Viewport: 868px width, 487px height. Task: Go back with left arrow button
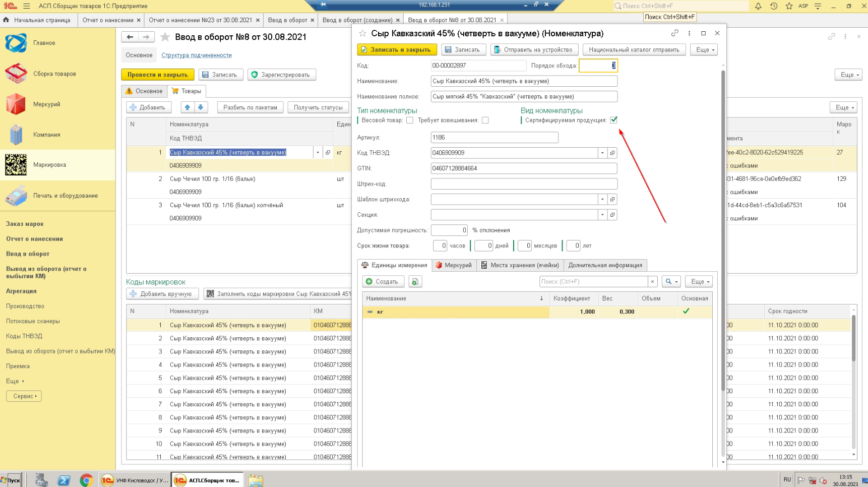pos(130,37)
